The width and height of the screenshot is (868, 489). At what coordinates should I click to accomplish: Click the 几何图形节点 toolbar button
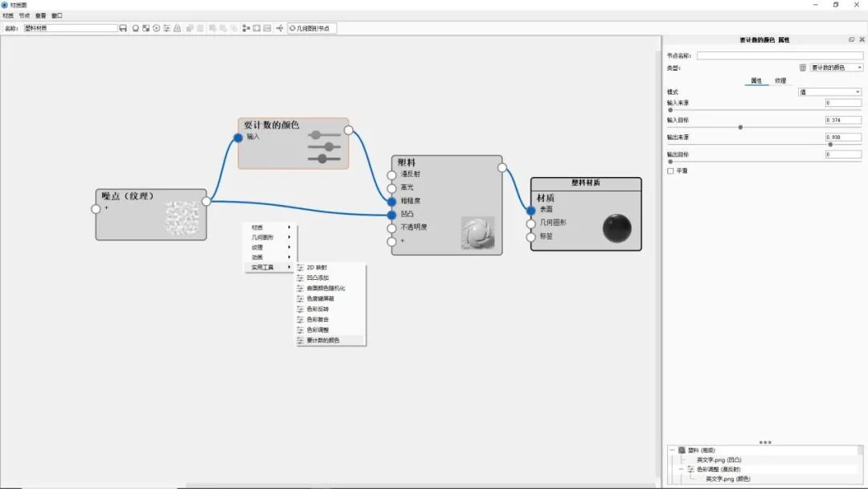(x=311, y=27)
